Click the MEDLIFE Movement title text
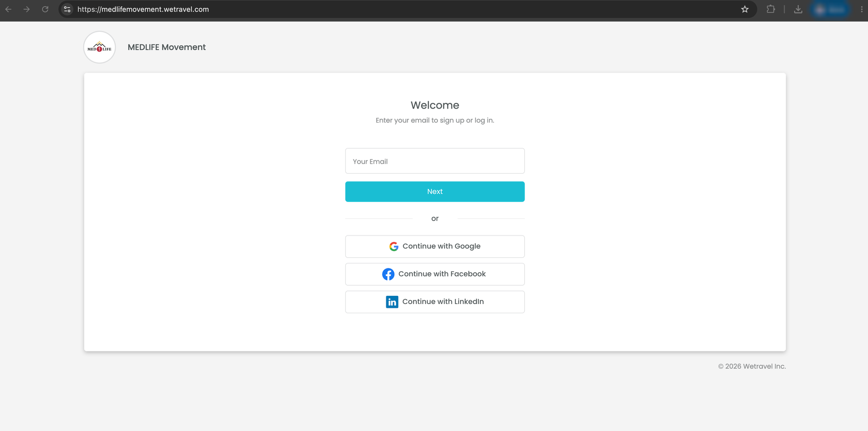 coord(166,47)
